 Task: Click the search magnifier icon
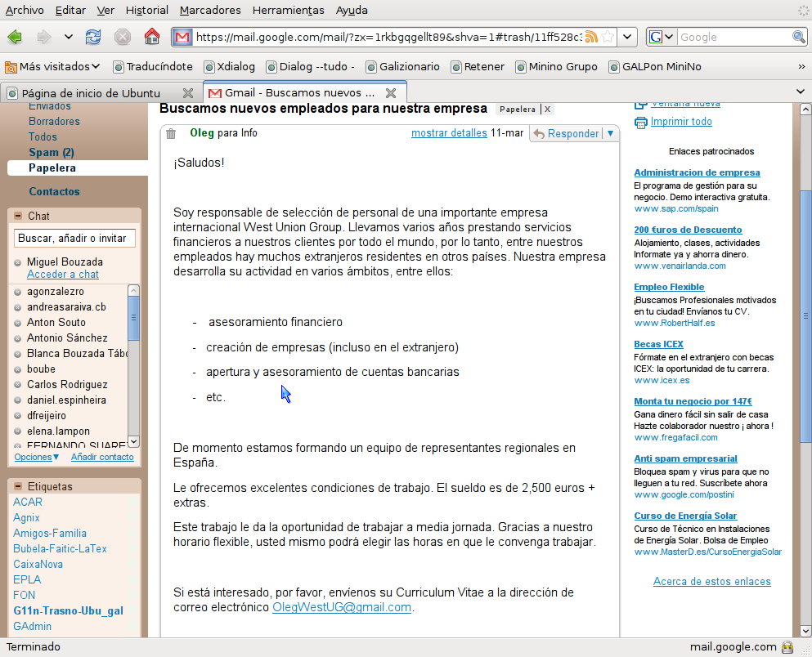point(799,37)
